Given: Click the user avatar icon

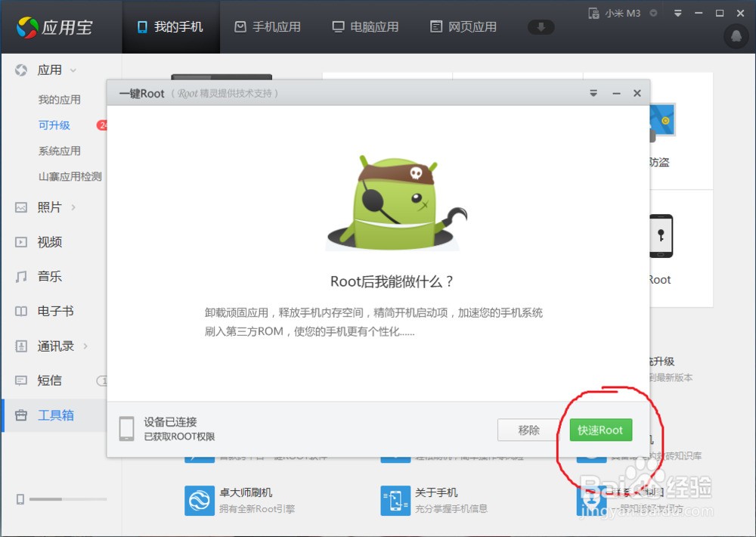Looking at the screenshot, I should point(736,36).
